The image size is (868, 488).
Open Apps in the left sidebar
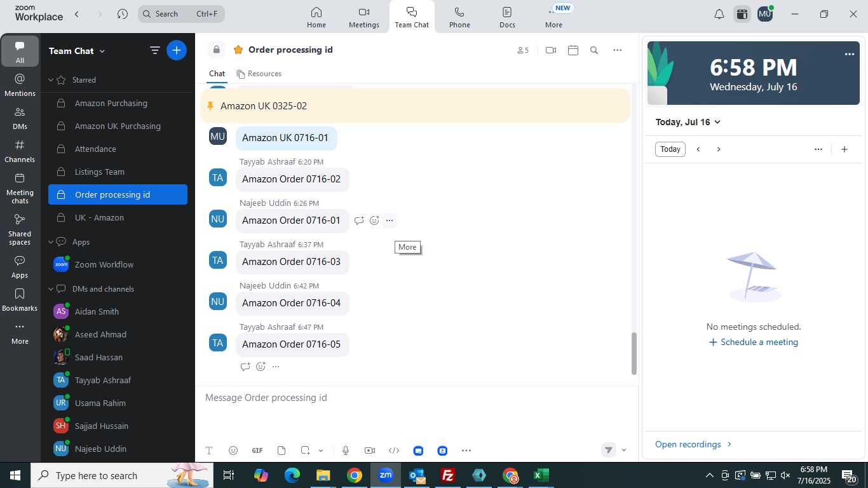coord(20,267)
